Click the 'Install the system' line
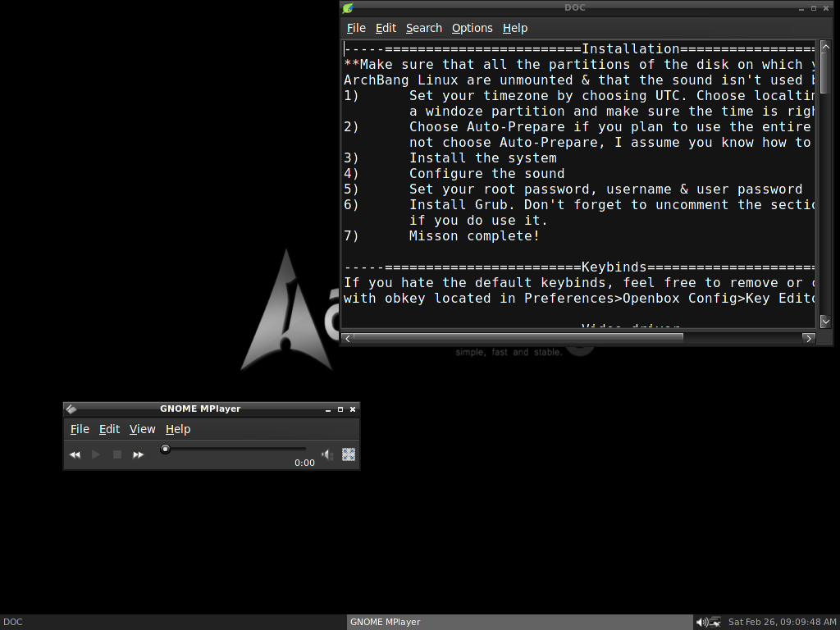The image size is (840, 630). tap(482, 158)
